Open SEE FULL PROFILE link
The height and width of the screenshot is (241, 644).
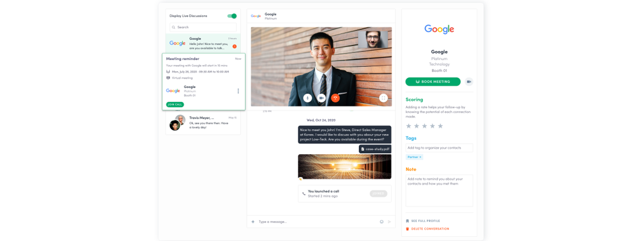pos(425,221)
